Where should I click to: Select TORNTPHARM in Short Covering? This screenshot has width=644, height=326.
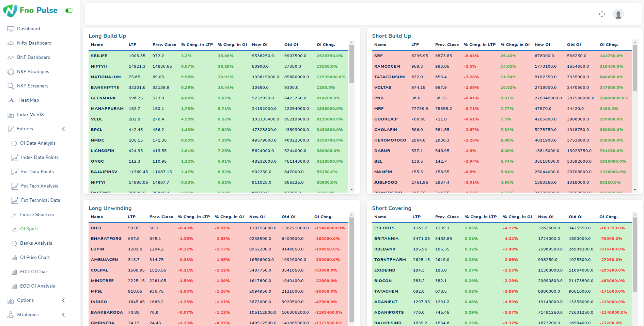(390, 260)
